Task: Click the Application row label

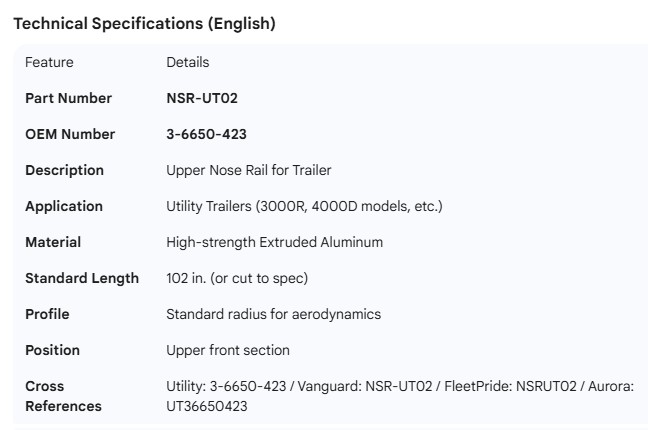Action: click(x=64, y=206)
